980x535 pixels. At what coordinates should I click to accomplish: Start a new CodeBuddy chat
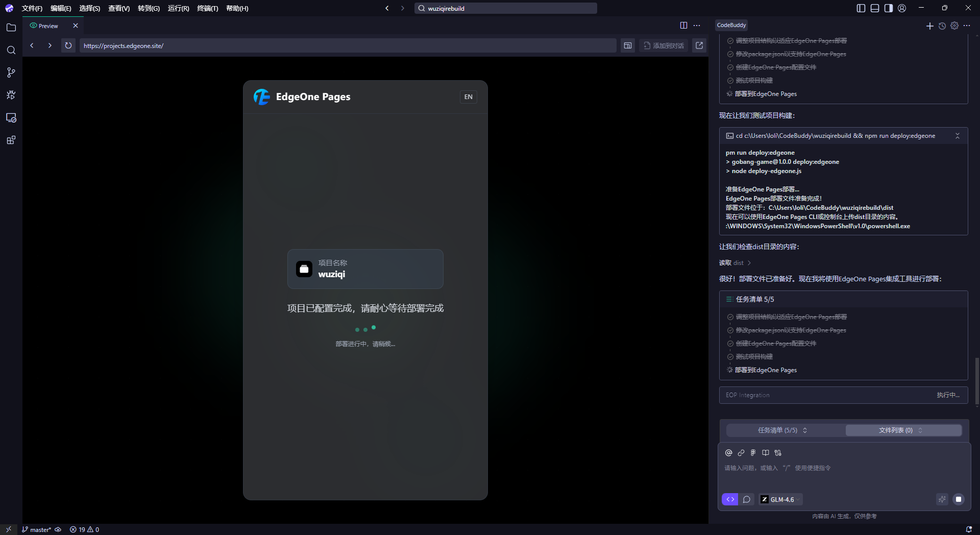coord(929,26)
